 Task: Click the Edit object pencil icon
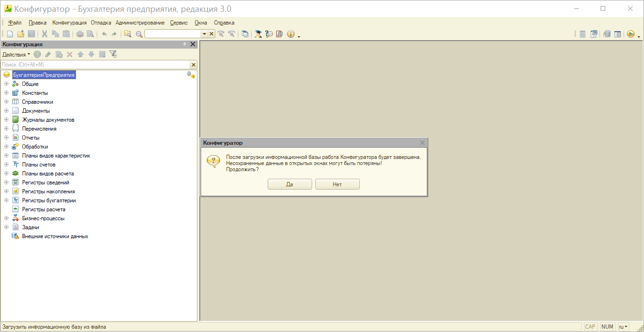pyautogui.click(x=48, y=54)
